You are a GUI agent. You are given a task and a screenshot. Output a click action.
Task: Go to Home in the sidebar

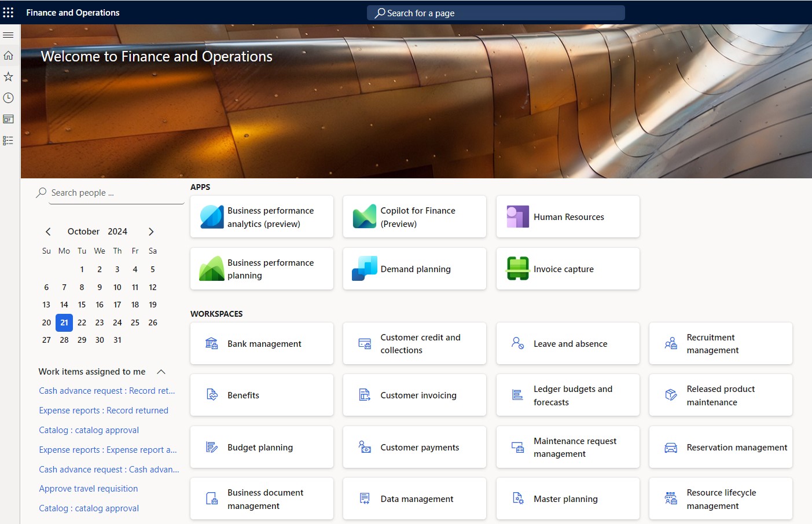8,56
